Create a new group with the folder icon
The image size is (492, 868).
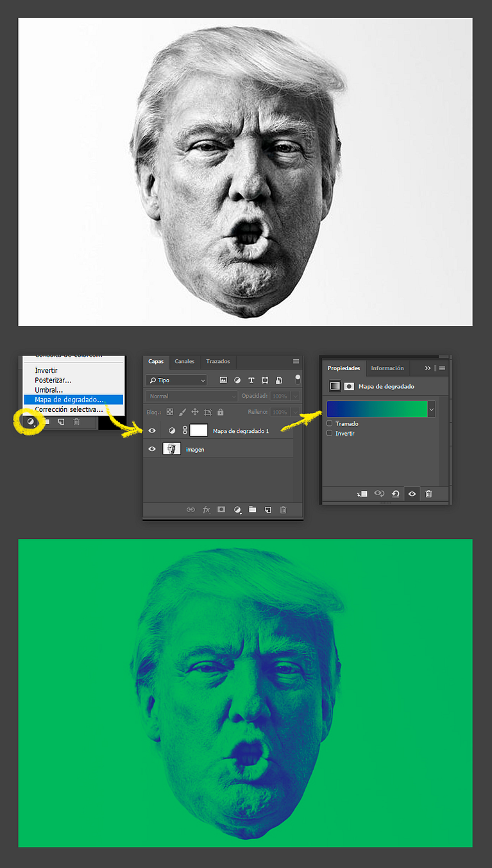(253, 509)
